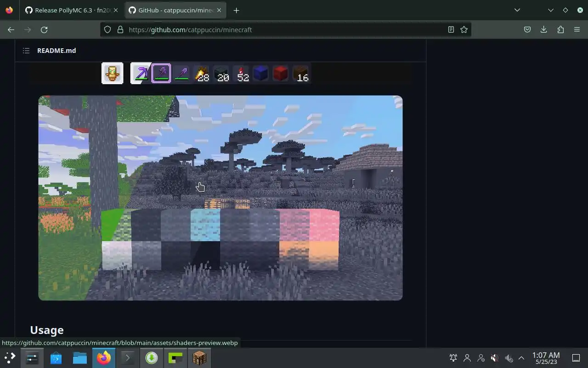Click the green download arrow taskbar app

pos(152,357)
